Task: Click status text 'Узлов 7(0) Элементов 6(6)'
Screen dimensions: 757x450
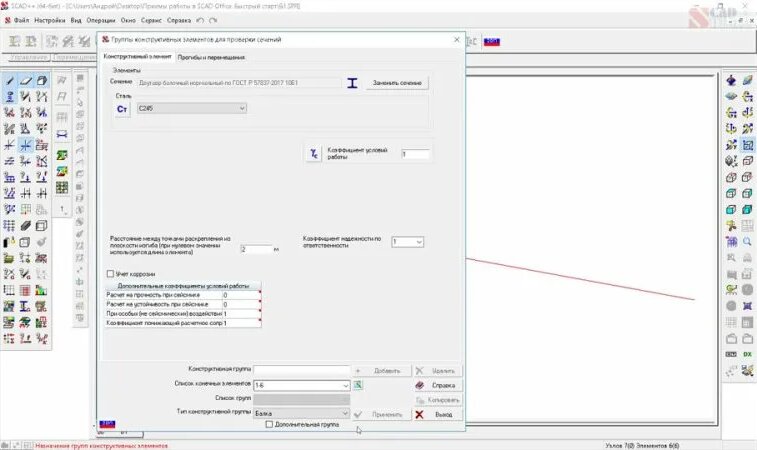Action: 642,445
